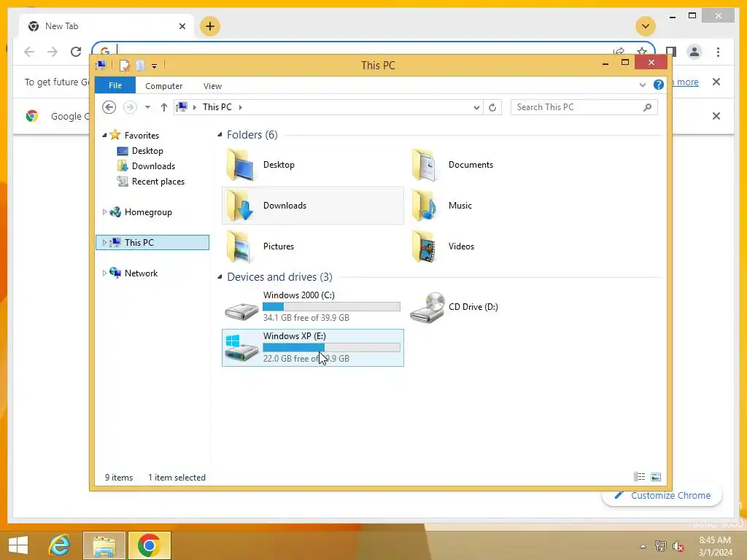The image size is (747, 560).
Task: Bookmark this tab with the star icon
Action: (642, 52)
